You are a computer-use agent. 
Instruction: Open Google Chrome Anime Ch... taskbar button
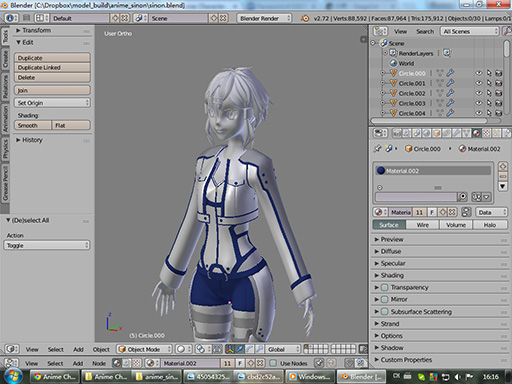(55, 377)
